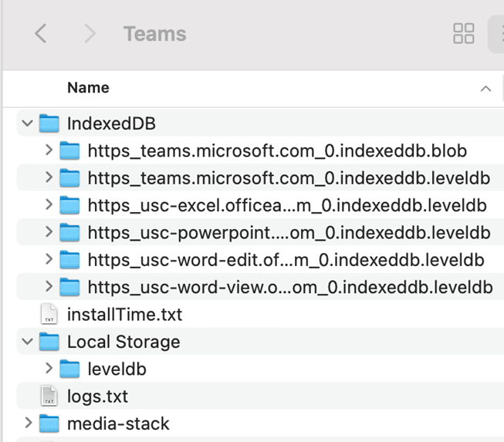The image size is (504, 442).
Task: Expand the usc-excel indexeddb.leveldb folder
Action: click(49, 204)
